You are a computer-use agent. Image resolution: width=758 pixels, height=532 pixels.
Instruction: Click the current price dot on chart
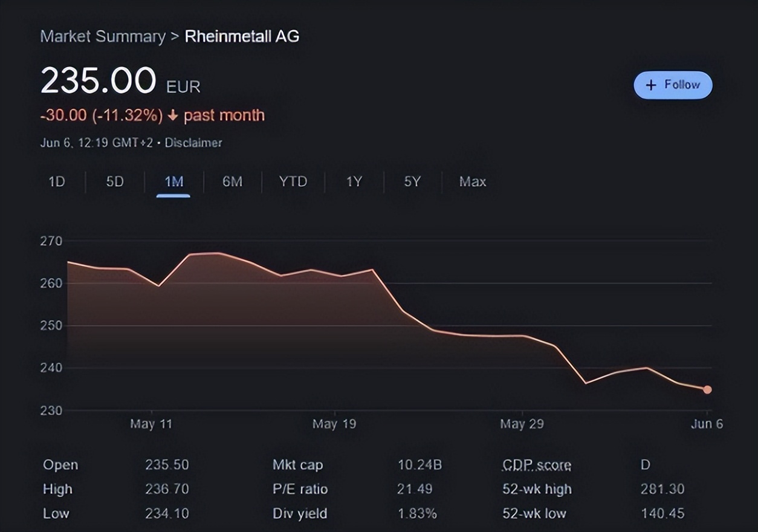click(x=707, y=390)
